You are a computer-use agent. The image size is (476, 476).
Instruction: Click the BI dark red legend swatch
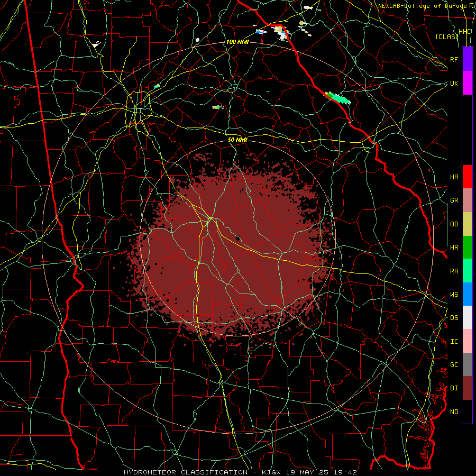[x=467, y=388]
